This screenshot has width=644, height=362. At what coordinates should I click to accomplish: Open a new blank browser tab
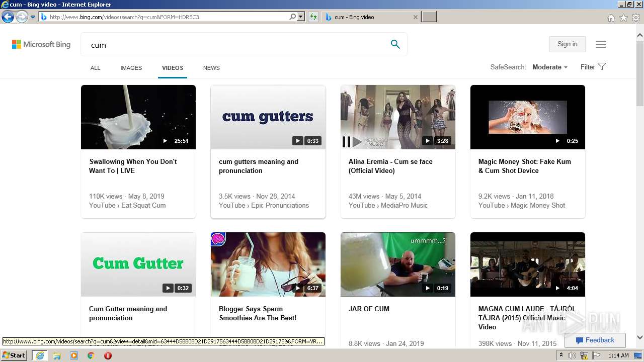click(x=429, y=17)
